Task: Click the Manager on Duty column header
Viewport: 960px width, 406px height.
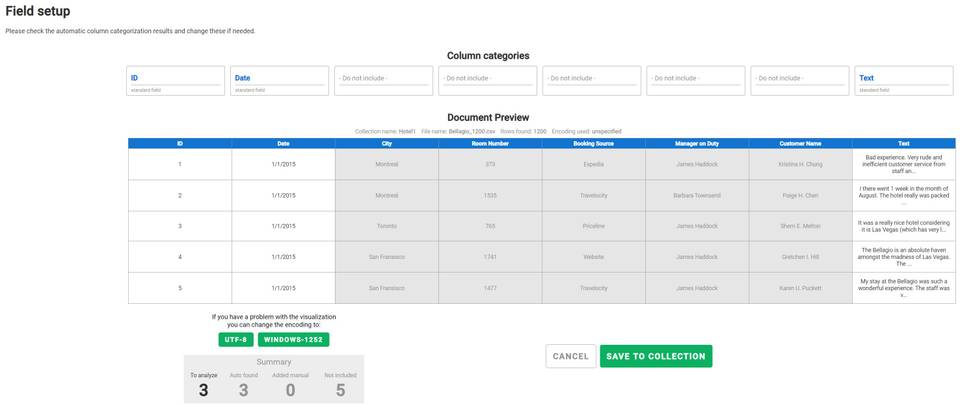Action: (697, 143)
